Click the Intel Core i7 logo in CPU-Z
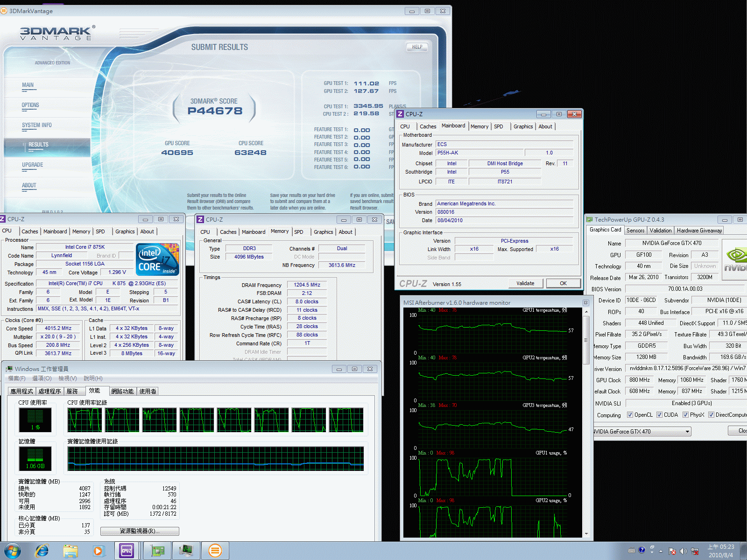 click(x=158, y=260)
